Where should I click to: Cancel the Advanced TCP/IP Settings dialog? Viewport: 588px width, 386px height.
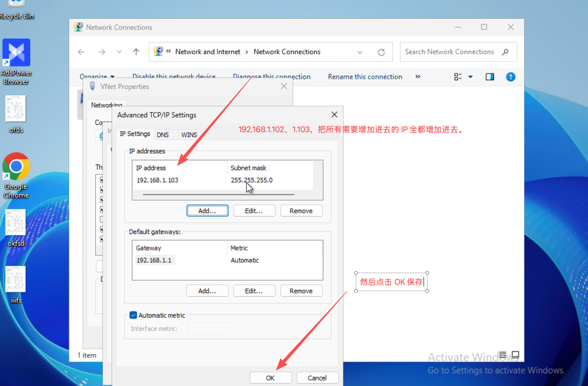click(x=318, y=378)
